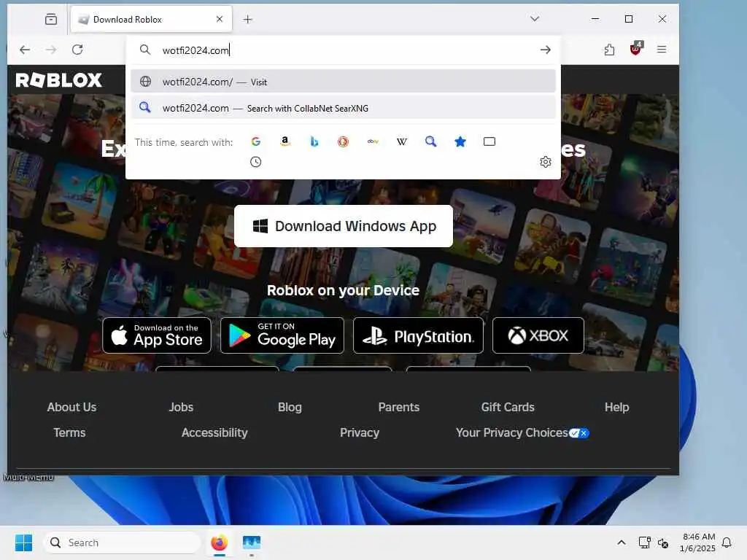747x560 pixels.
Task: Search bookmarks with the star icon
Action: pyautogui.click(x=460, y=141)
